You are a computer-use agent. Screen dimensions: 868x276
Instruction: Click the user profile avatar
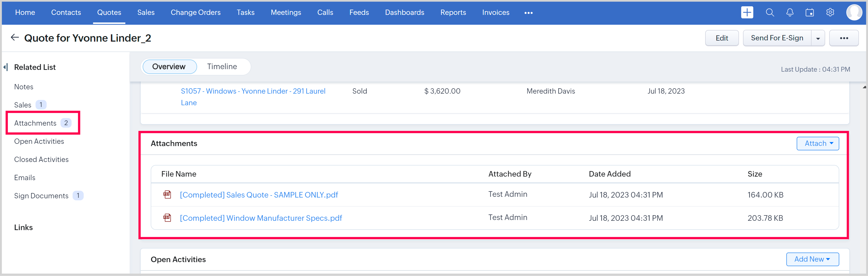pyautogui.click(x=854, y=12)
